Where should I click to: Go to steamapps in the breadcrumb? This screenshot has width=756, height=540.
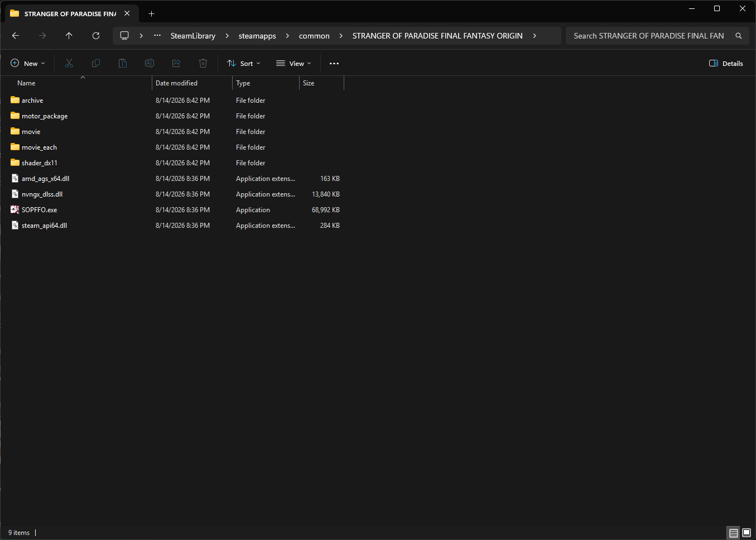click(257, 36)
